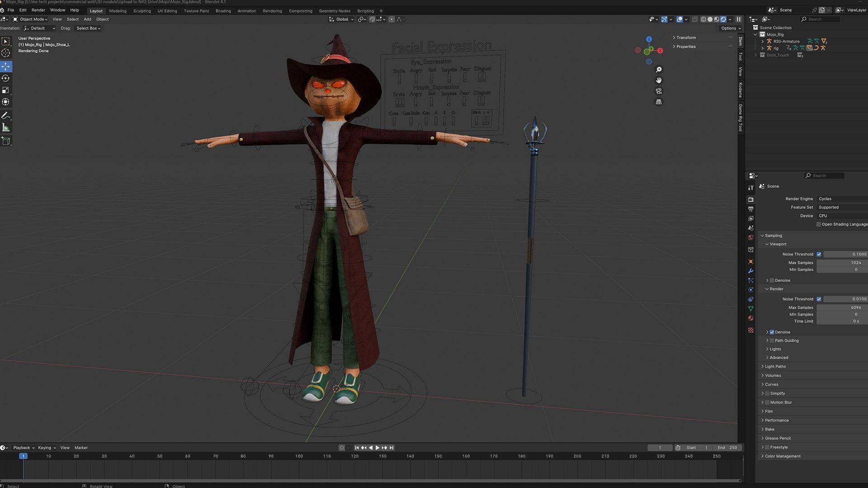Open World properties tab icon

click(750, 237)
